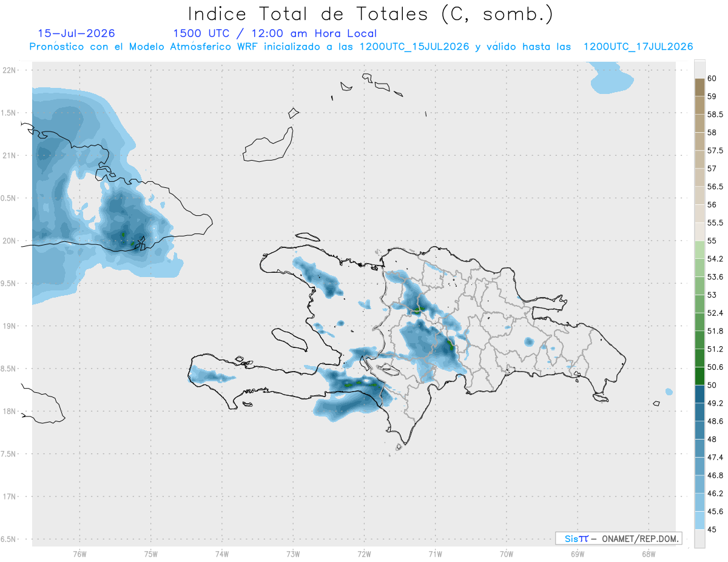Viewport: 728px width, 562px height.
Task: Pick the dark brown swatch between 59 and 60
Action: click(x=699, y=87)
